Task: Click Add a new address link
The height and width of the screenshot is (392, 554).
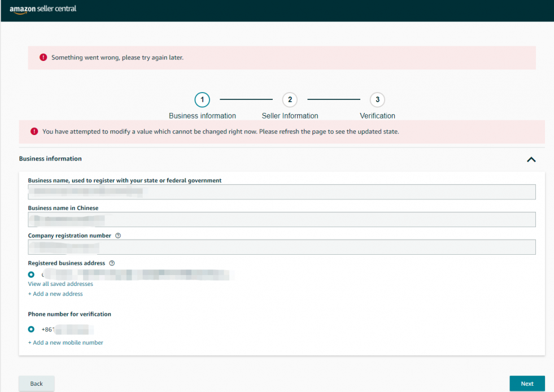Action: click(55, 294)
